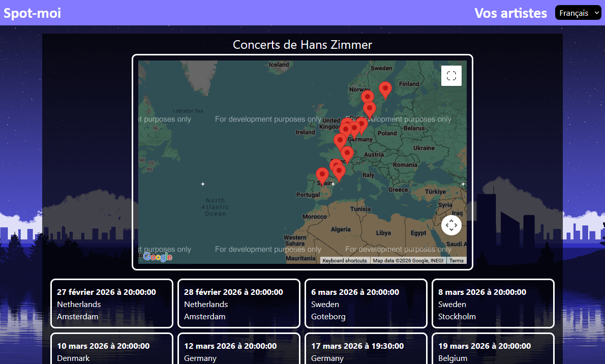Viewport: 605px width, 364px height.
Task: Select the concert marker in Spain
Action: [323, 174]
